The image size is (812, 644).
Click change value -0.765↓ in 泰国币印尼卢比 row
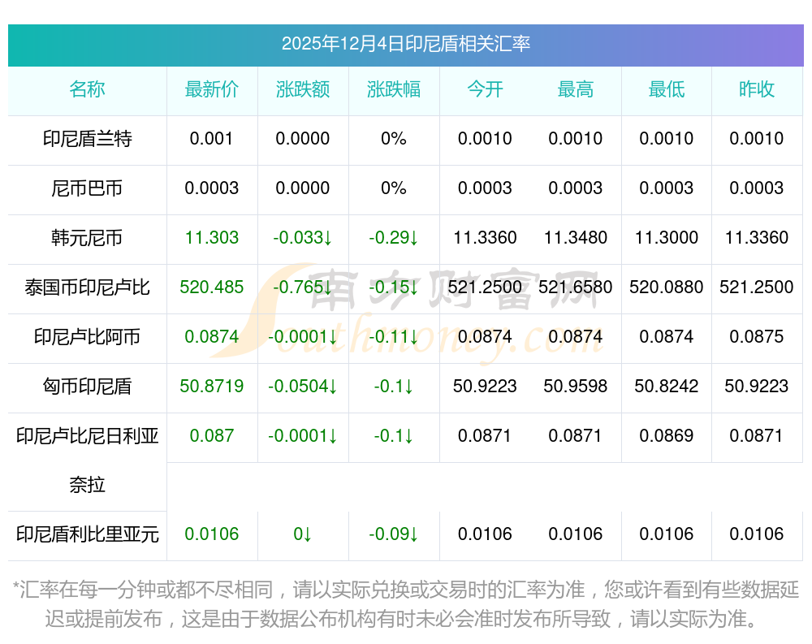tap(302, 287)
